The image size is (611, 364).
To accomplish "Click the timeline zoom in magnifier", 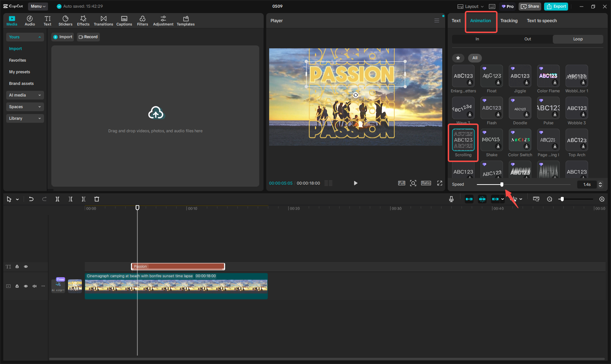I will [602, 199].
